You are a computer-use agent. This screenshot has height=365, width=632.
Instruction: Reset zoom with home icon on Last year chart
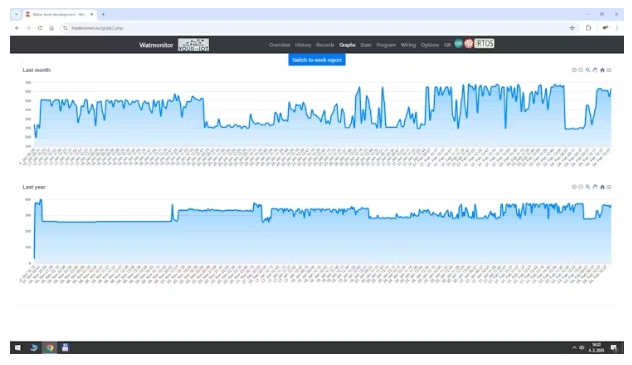pos(602,187)
